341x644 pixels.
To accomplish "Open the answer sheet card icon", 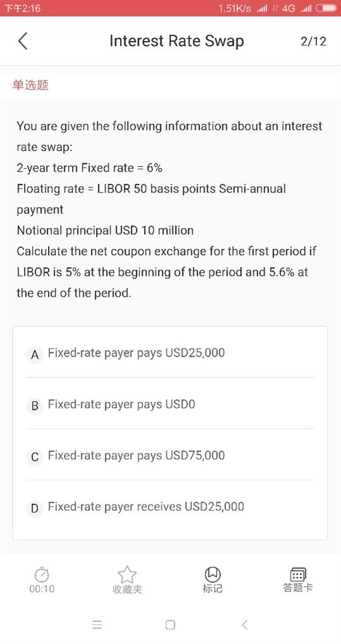I will (x=298, y=574).
